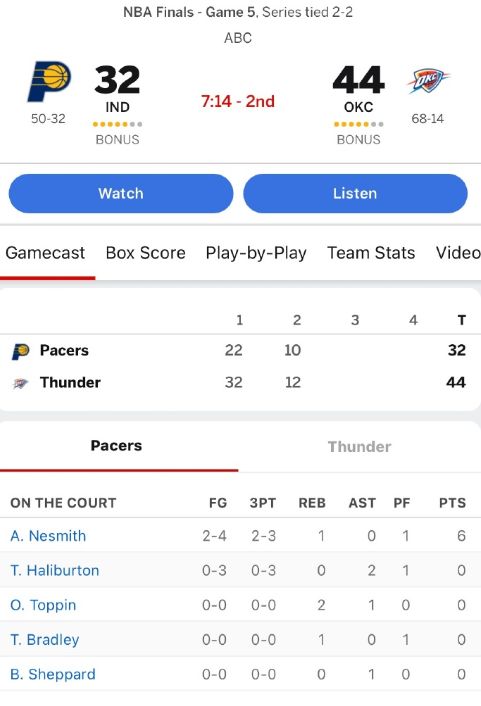Image resolution: width=481 pixels, height=706 pixels.
Task: Click the small Thunder logo in linescore
Action: [20, 383]
